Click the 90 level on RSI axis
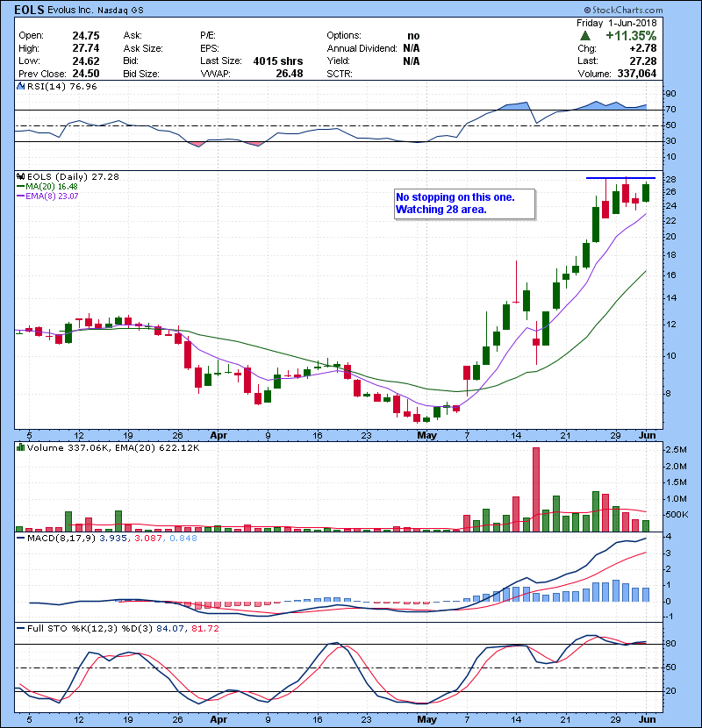This screenshot has width=702, height=728. pos(671,94)
